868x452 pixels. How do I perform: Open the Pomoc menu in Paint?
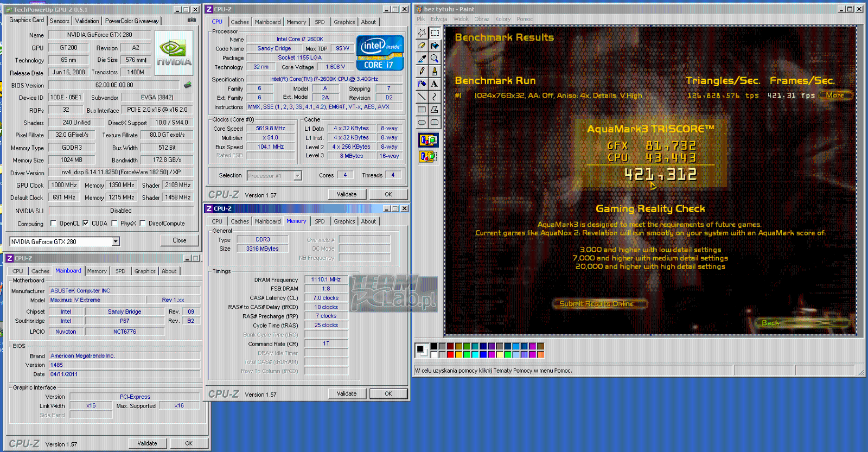[525, 19]
